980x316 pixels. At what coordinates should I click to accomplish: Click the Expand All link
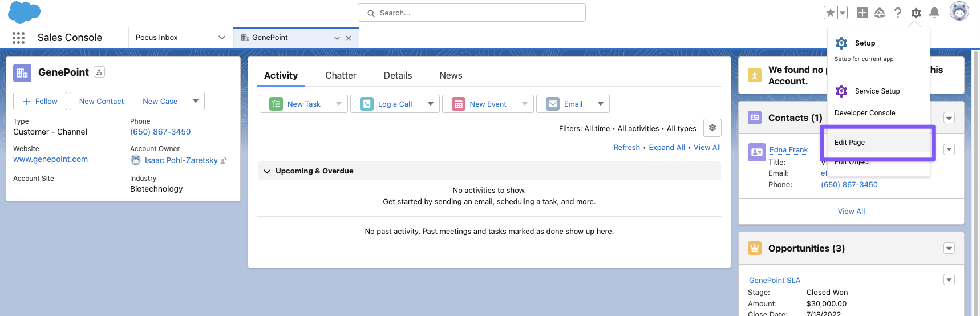click(667, 148)
